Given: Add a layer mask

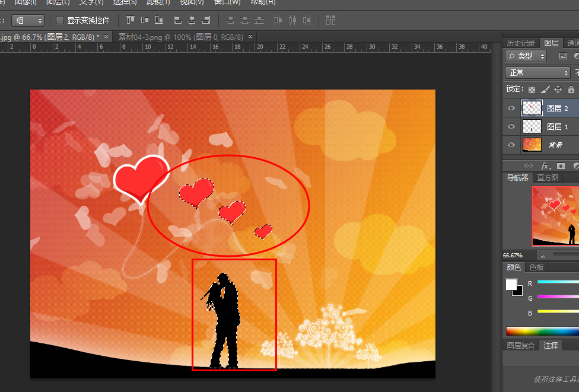Looking at the screenshot, I should click(x=561, y=165).
